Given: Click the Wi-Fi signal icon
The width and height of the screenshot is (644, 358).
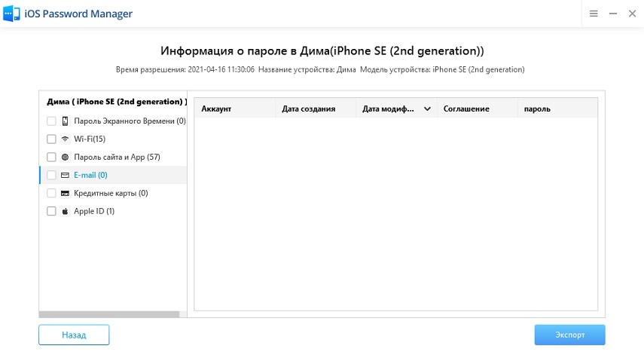Looking at the screenshot, I should [x=65, y=139].
